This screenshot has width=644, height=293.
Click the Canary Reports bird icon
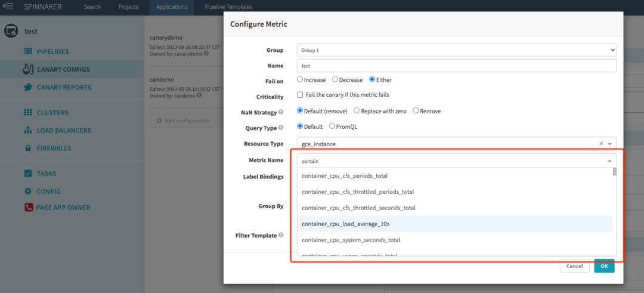(27, 87)
